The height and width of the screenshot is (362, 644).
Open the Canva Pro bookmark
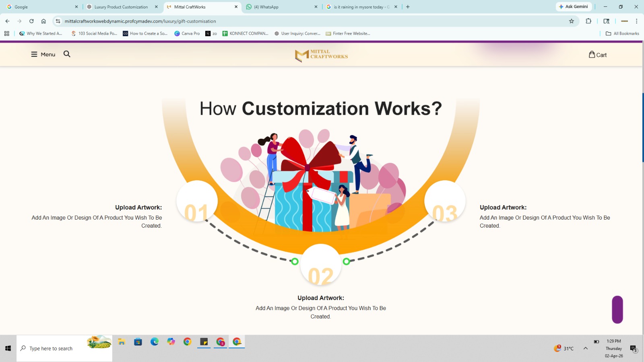[x=187, y=33]
